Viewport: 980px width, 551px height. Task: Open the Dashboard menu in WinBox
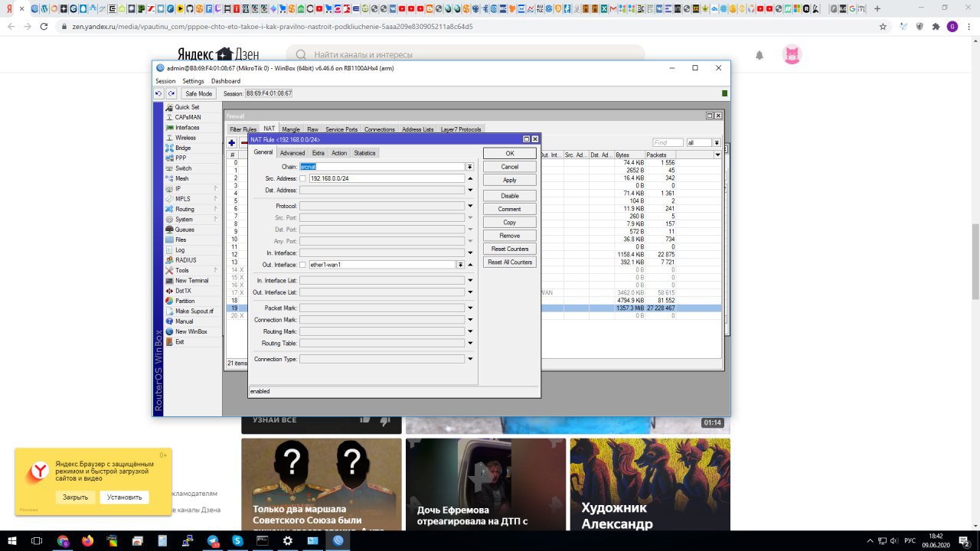(x=226, y=81)
